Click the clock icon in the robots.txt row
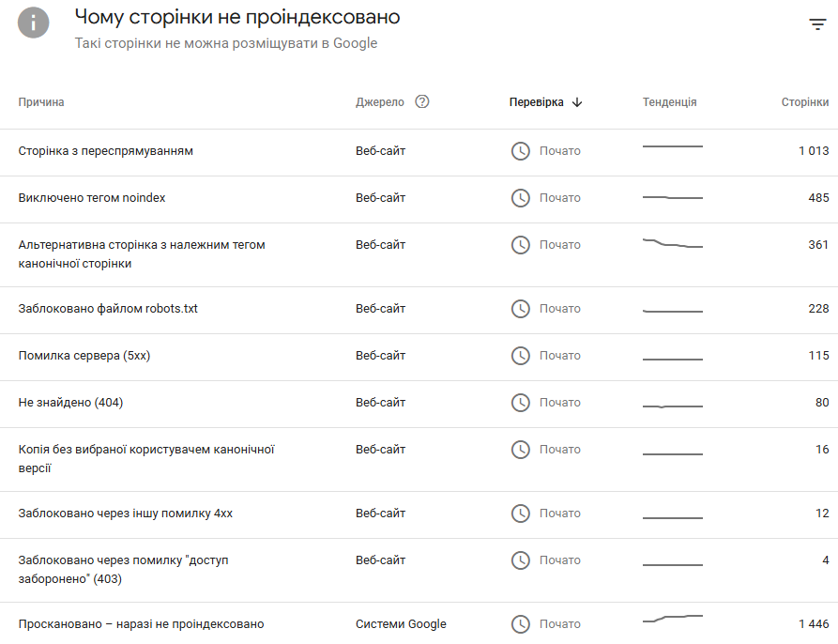The image size is (838, 644). [520, 309]
